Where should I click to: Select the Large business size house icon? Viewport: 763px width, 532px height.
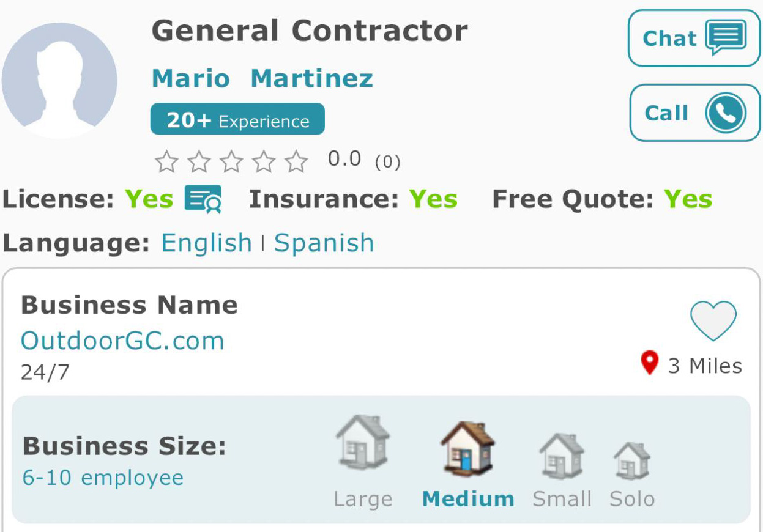pyautogui.click(x=363, y=443)
